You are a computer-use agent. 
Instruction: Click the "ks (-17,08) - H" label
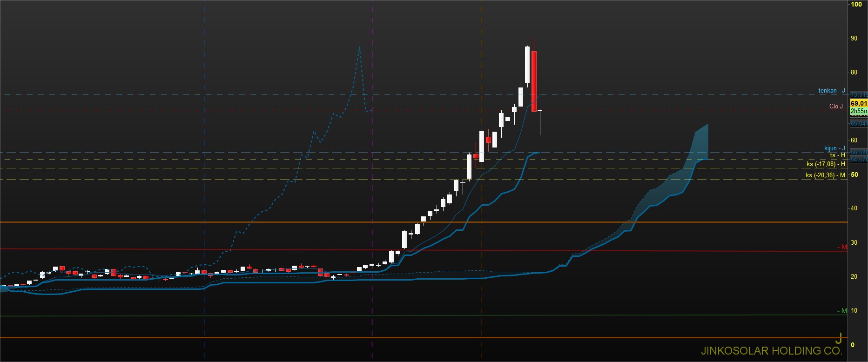coord(826,164)
